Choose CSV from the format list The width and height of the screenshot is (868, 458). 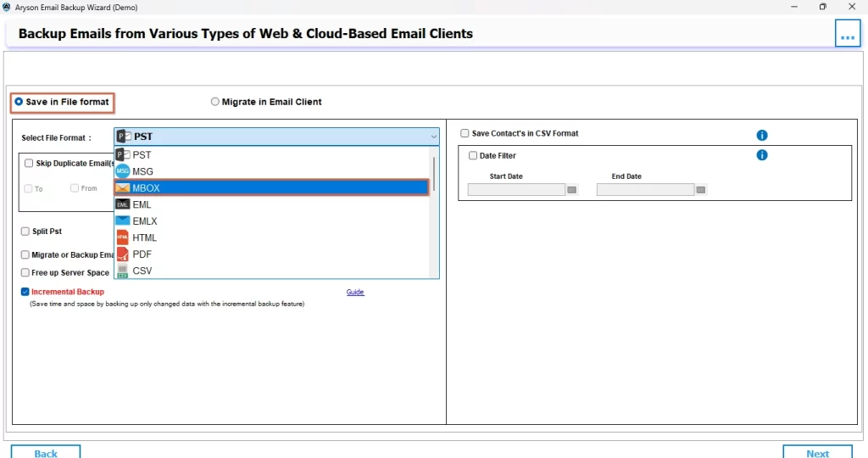(272, 271)
